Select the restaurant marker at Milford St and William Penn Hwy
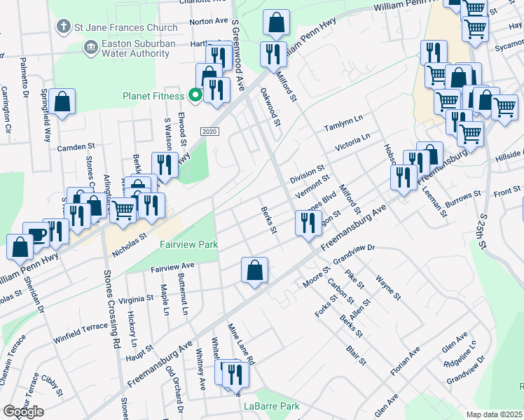 (x=273, y=57)
